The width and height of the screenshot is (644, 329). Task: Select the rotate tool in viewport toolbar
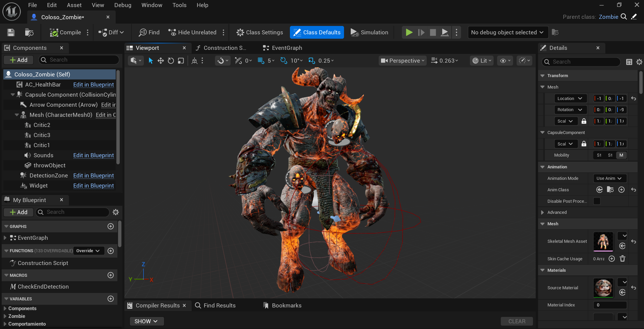click(x=171, y=61)
